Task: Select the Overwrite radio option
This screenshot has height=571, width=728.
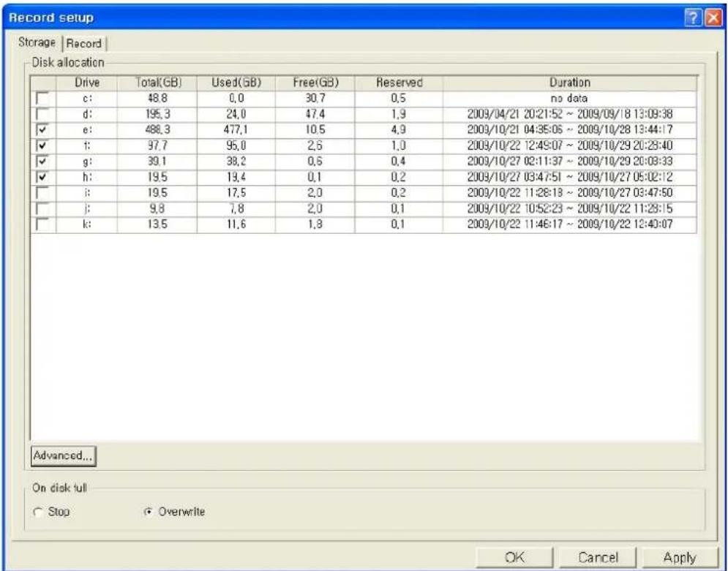Action: coord(148,512)
